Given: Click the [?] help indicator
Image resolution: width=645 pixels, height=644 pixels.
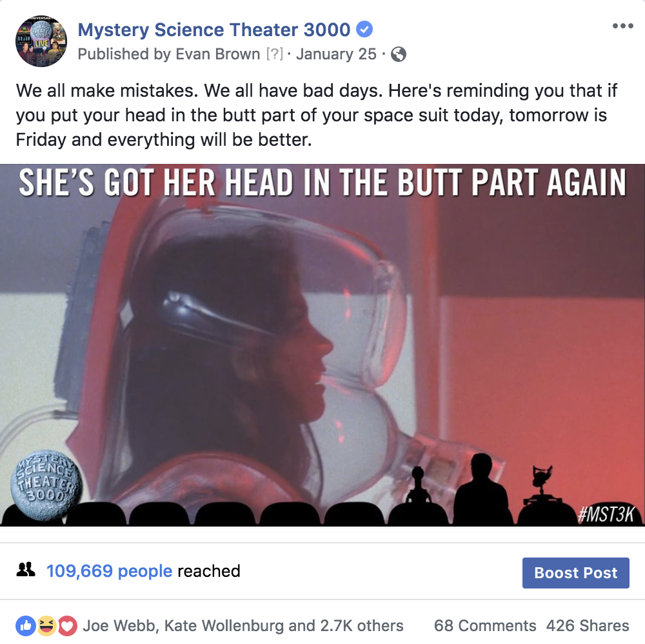Looking at the screenshot, I should tap(274, 54).
